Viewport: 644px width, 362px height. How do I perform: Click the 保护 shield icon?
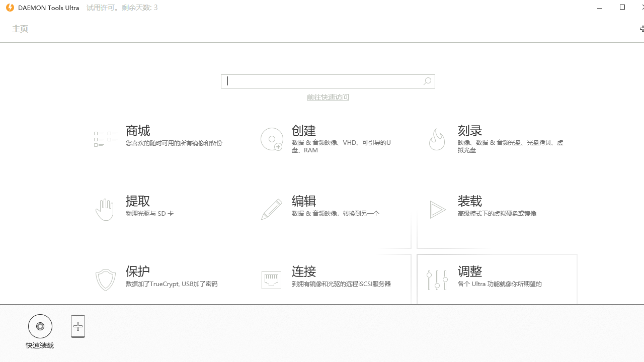click(x=106, y=280)
